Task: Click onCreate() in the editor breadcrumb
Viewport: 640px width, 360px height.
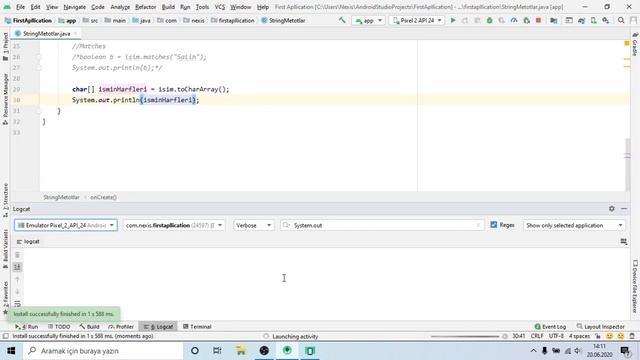Action: (103, 197)
